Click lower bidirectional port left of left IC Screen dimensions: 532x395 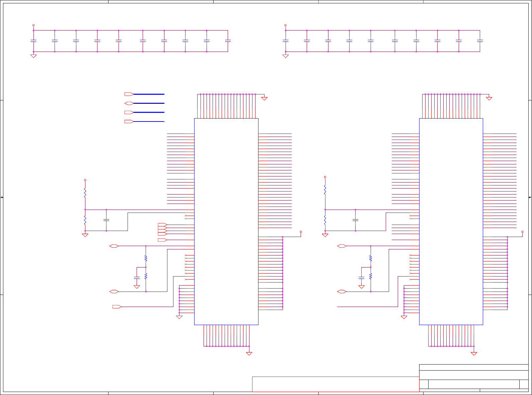[114, 292]
